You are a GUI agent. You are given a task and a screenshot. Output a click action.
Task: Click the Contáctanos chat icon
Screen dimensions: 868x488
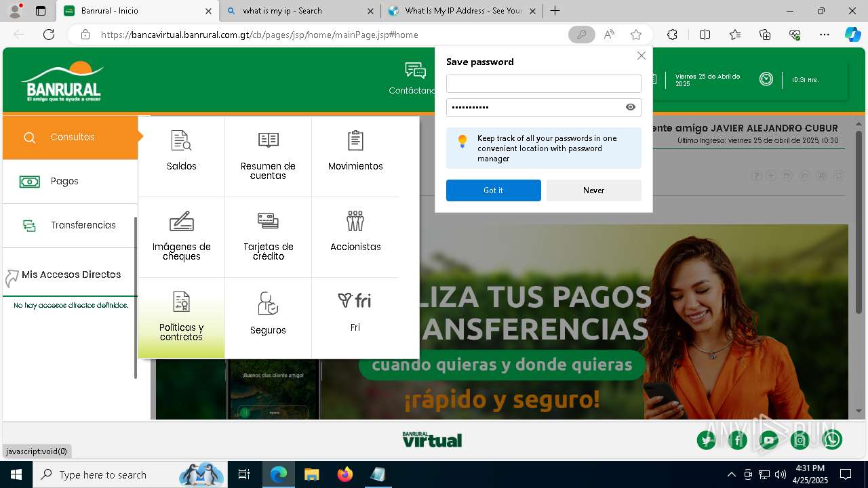coord(415,70)
